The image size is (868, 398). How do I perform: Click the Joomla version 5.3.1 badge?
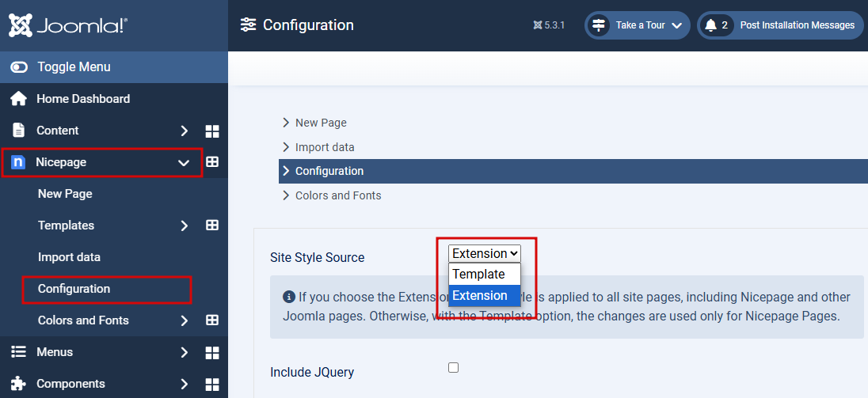(x=549, y=25)
